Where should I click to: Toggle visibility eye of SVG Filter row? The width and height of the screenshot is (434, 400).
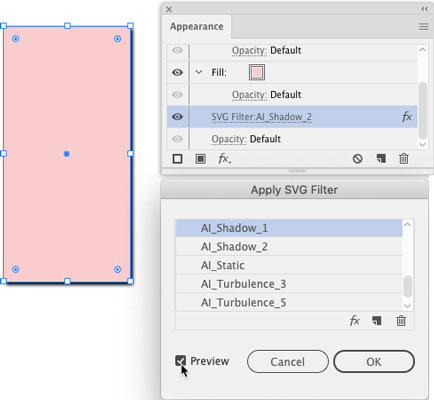177,117
